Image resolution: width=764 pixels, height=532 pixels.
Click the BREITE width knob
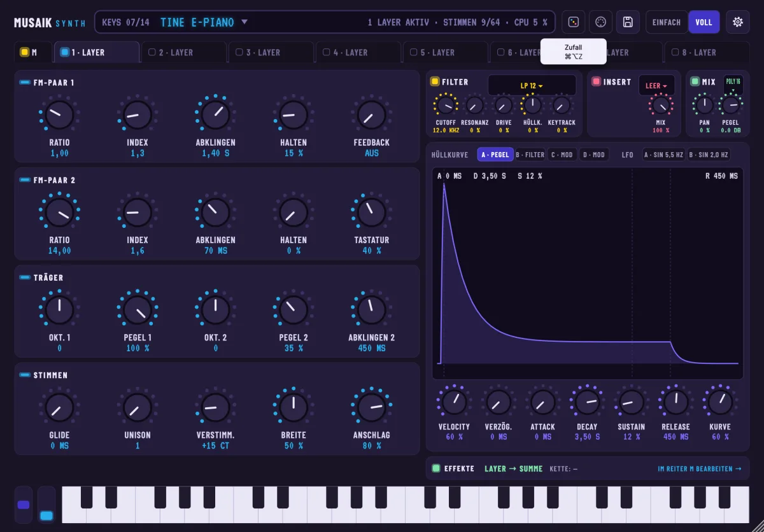(x=294, y=407)
